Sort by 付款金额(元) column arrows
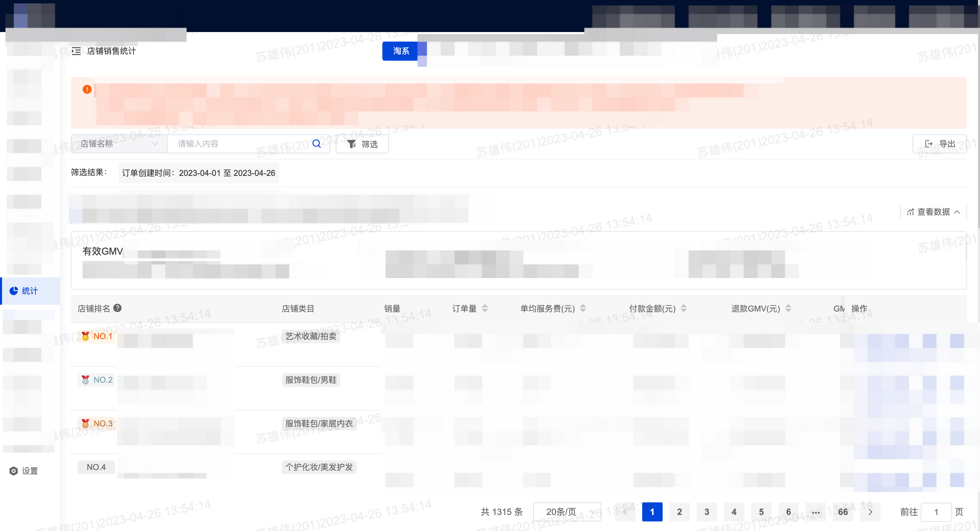The width and height of the screenshot is (980, 531). (684, 308)
